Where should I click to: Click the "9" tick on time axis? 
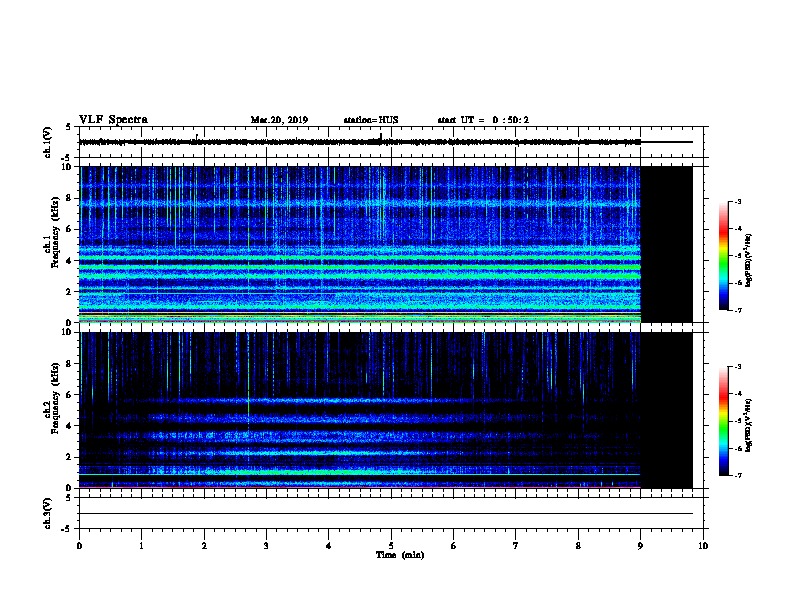640,545
